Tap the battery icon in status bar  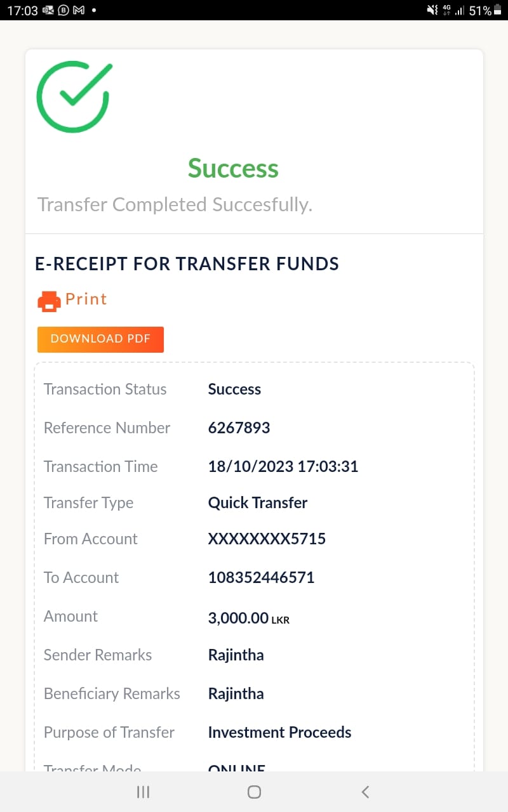click(497, 10)
